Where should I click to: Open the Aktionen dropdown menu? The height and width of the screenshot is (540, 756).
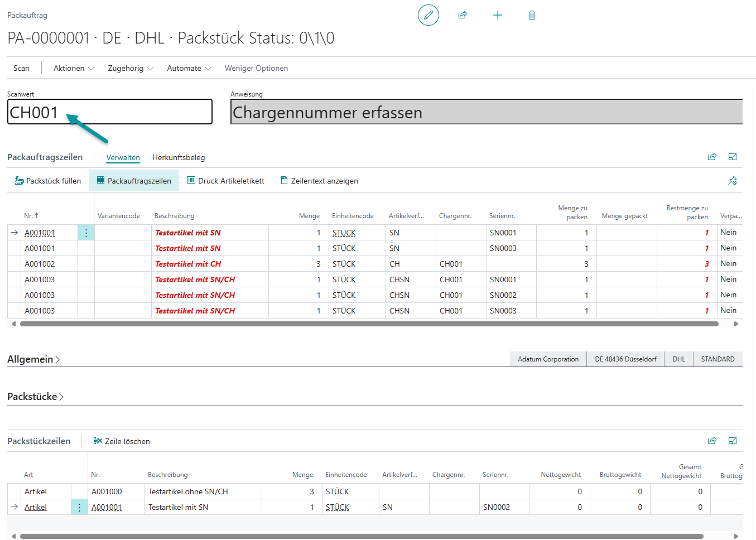click(x=74, y=68)
